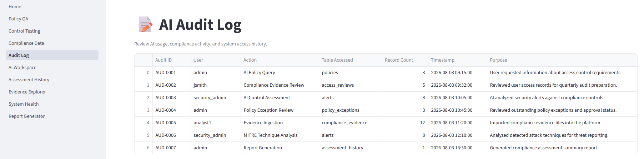Open System Health page
The height and width of the screenshot is (159, 644).
click(x=52, y=104)
